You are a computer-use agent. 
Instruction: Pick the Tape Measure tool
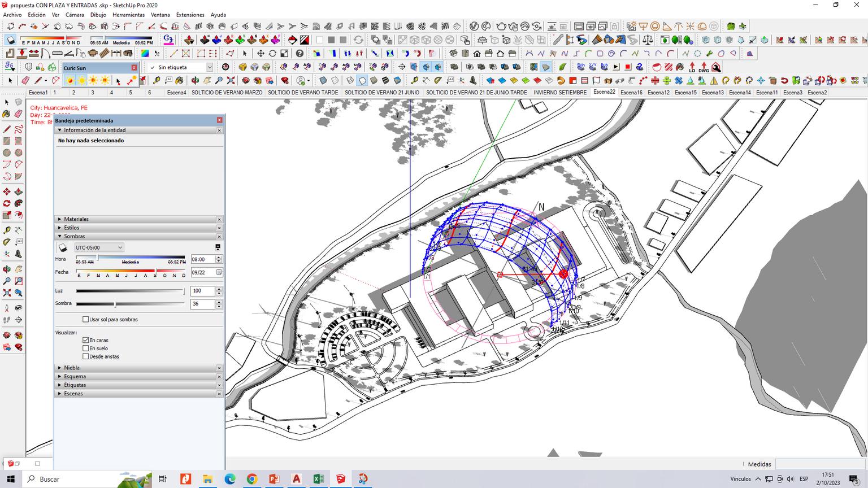click(7, 230)
